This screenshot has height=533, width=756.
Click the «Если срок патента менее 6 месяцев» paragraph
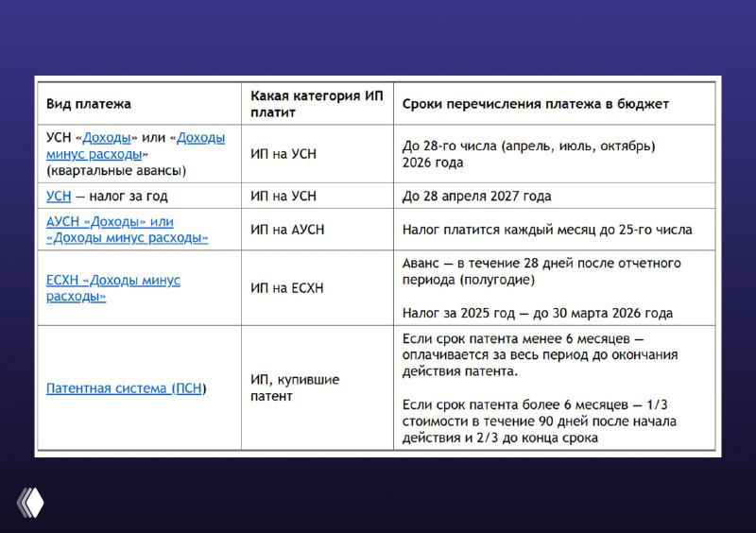(540, 354)
